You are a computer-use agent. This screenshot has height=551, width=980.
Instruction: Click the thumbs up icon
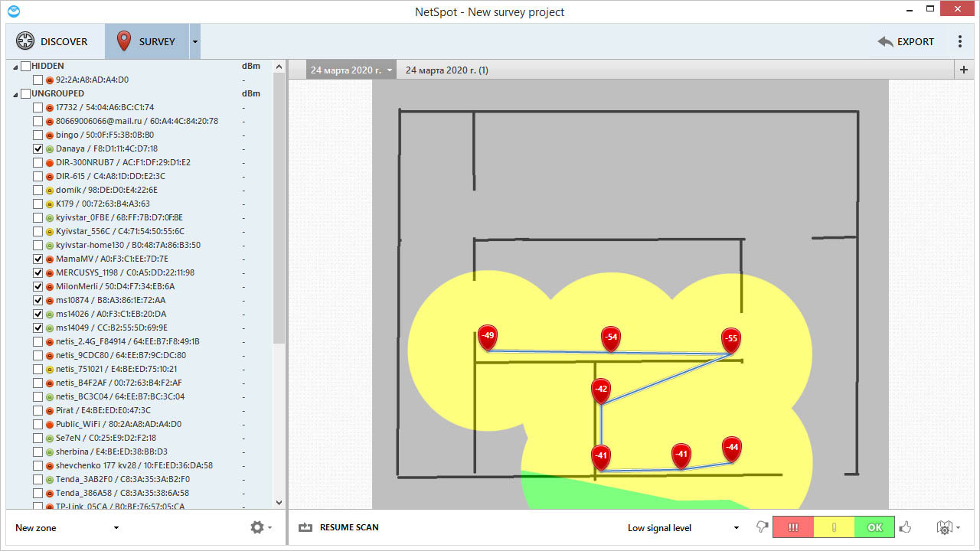click(x=906, y=527)
